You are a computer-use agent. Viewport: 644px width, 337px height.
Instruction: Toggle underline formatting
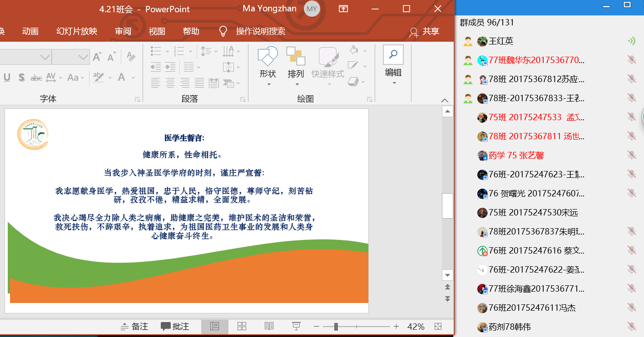7,78
